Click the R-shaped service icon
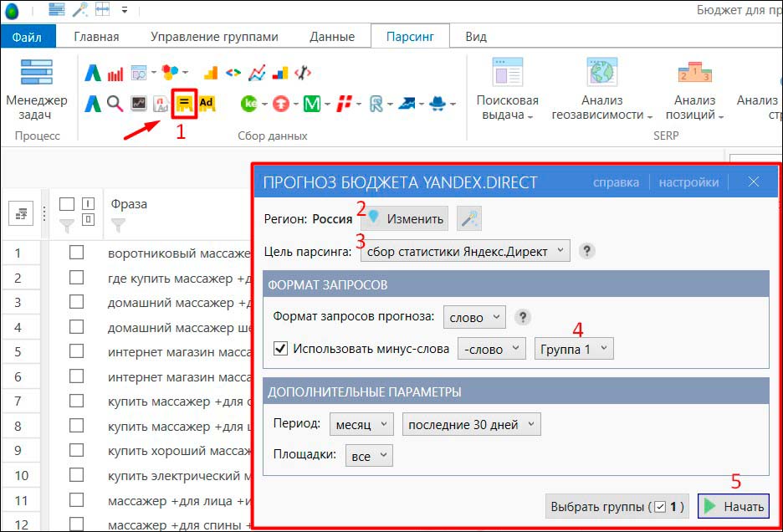The height and width of the screenshot is (532, 783). pyautogui.click(x=376, y=104)
